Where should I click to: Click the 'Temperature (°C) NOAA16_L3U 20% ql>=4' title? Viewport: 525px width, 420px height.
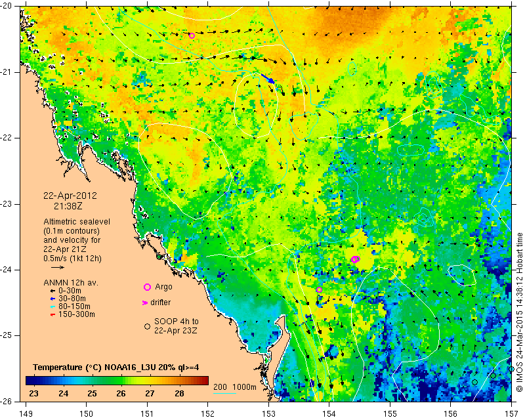pos(116,367)
